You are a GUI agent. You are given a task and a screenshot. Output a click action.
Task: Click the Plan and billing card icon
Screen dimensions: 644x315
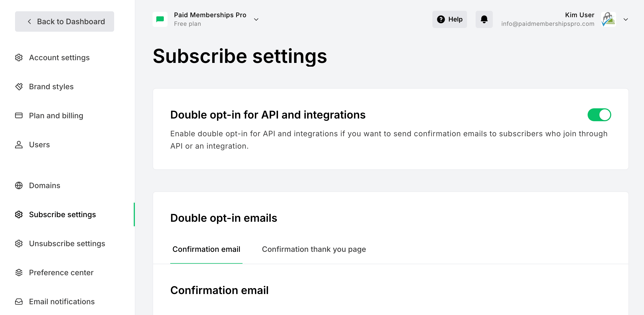pyautogui.click(x=19, y=116)
